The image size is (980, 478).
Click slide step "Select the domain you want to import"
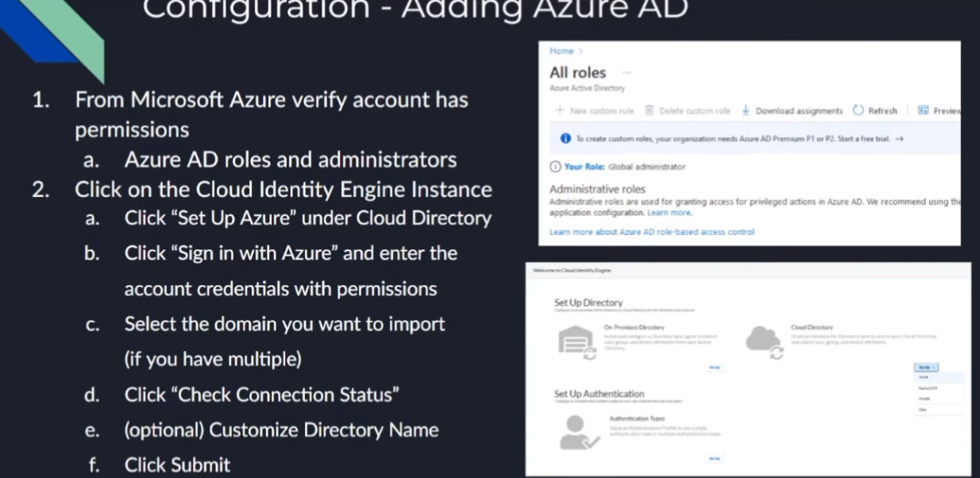[x=285, y=324]
